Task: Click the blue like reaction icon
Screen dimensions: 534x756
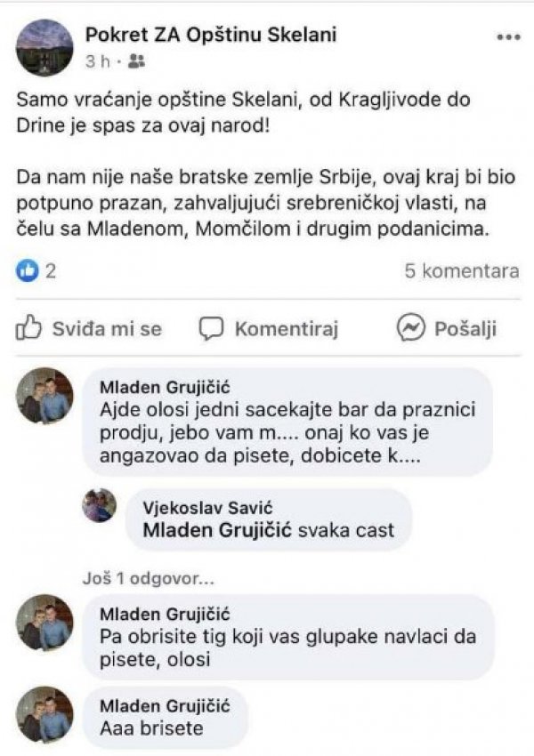Action: (x=28, y=271)
